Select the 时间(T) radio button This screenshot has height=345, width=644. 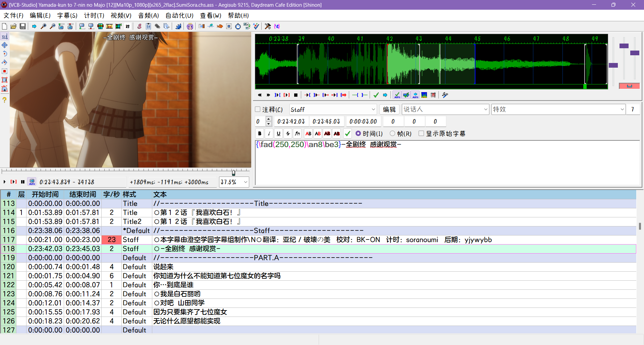coord(358,134)
